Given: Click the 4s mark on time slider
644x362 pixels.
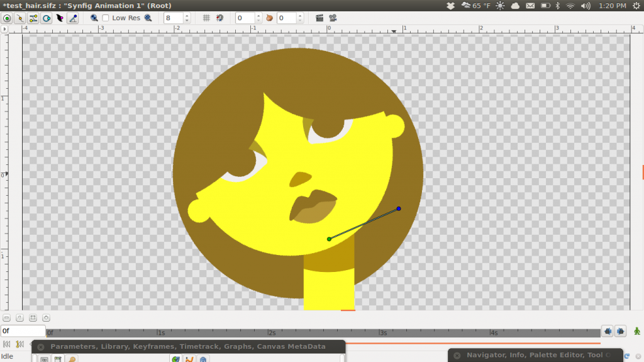Looking at the screenshot, I should [x=493, y=332].
